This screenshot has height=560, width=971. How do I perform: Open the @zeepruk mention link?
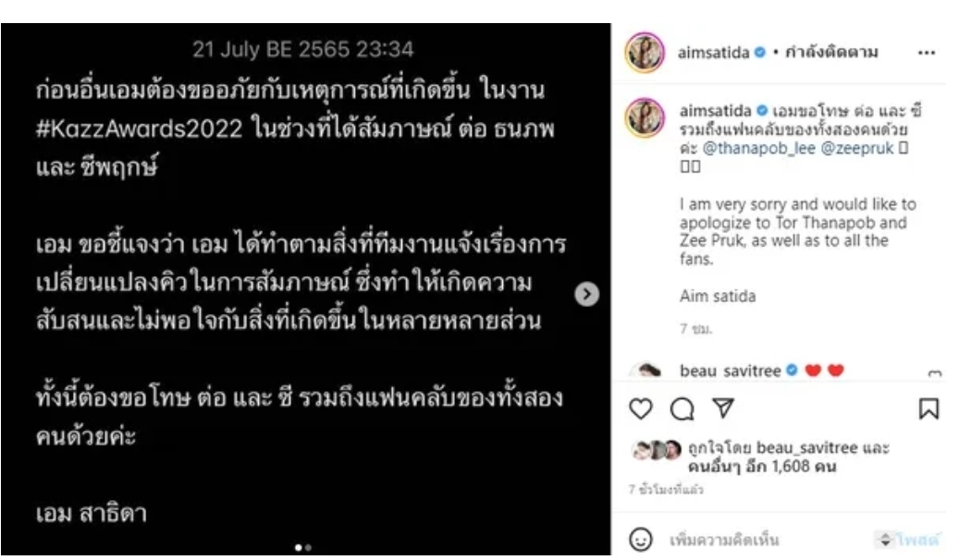coord(857,149)
